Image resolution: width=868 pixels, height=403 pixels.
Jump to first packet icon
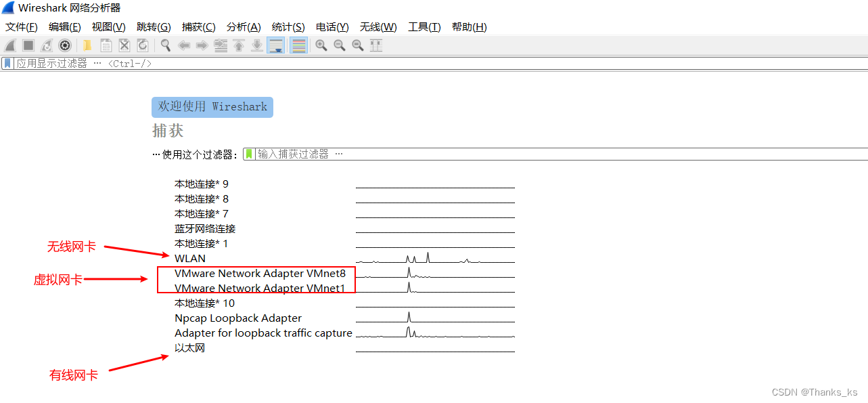click(x=239, y=45)
